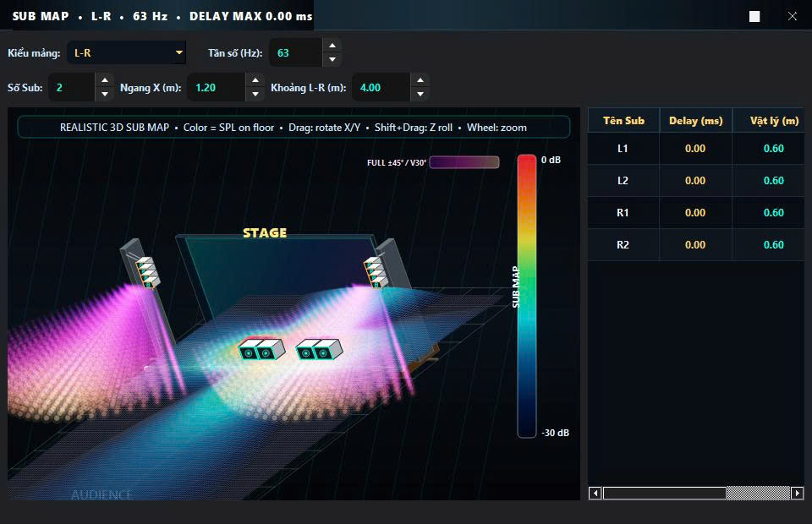Decrease the Số Sub count

point(105,94)
